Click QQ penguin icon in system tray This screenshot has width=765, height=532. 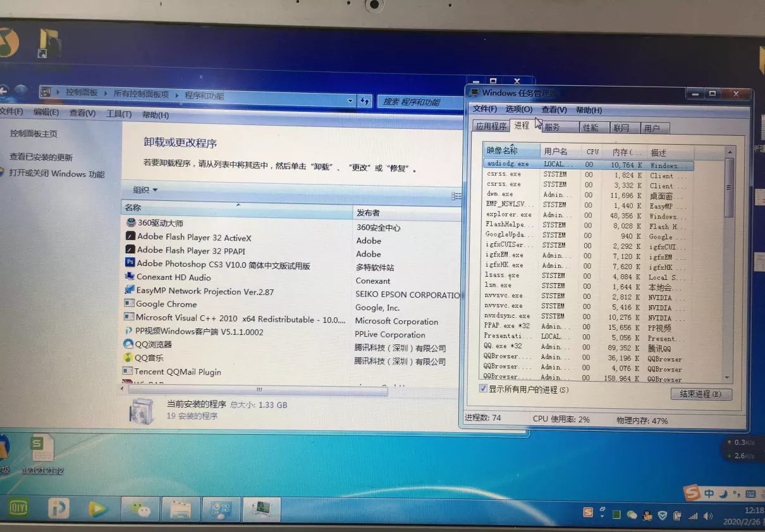(x=647, y=515)
